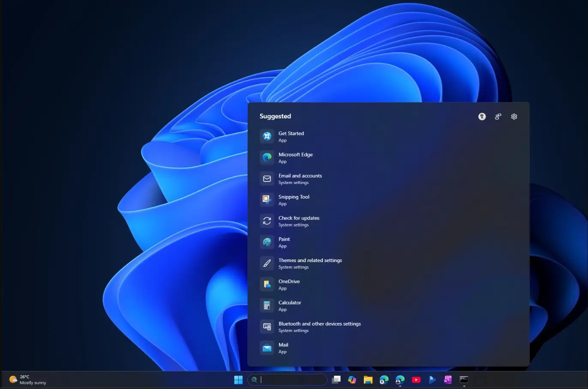Launch the Get Started app suggestion
The height and width of the screenshot is (389, 588).
[388, 136]
